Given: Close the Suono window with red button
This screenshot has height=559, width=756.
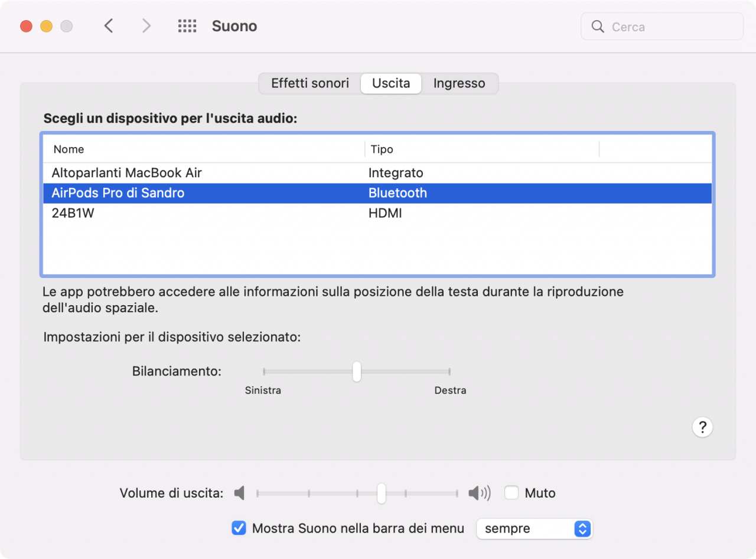Looking at the screenshot, I should tap(26, 26).
